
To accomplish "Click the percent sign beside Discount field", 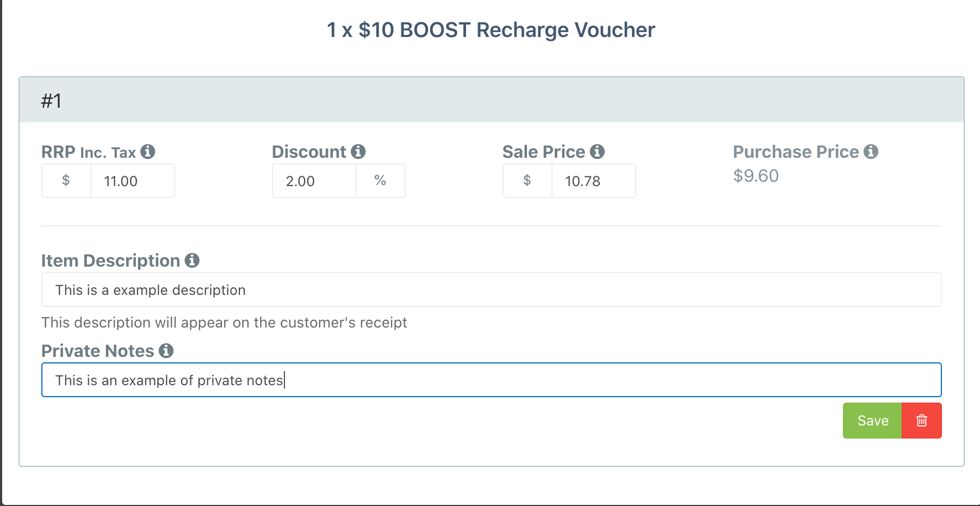I will pyautogui.click(x=381, y=181).
